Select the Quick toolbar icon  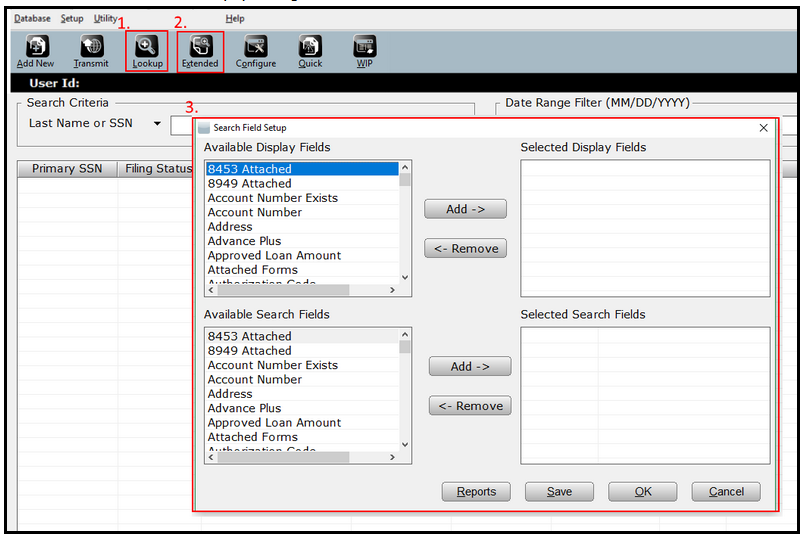(x=310, y=51)
